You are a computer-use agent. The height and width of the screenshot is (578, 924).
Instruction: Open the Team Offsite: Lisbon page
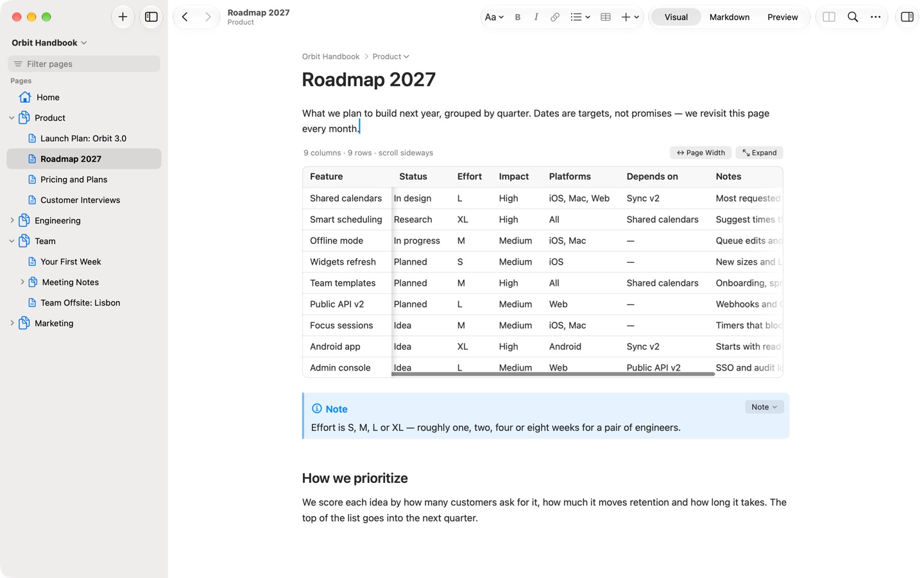[x=84, y=302]
